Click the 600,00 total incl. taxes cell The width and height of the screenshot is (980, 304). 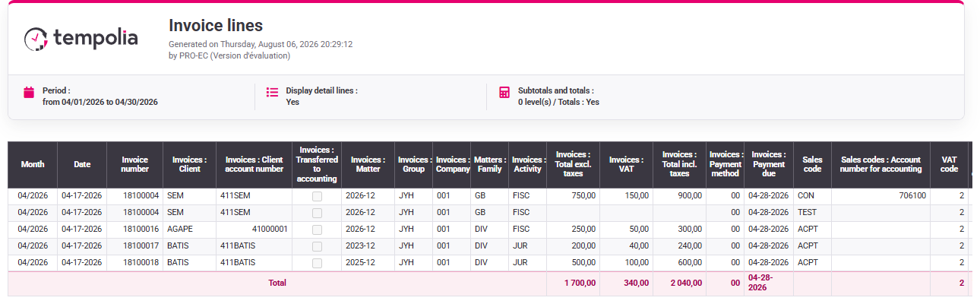pyautogui.click(x=680, y=263)
